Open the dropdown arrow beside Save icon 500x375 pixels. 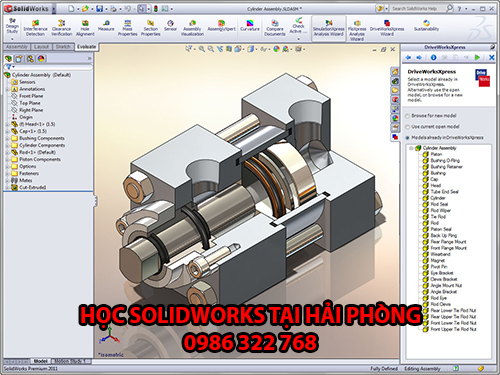tap(106, 9)
